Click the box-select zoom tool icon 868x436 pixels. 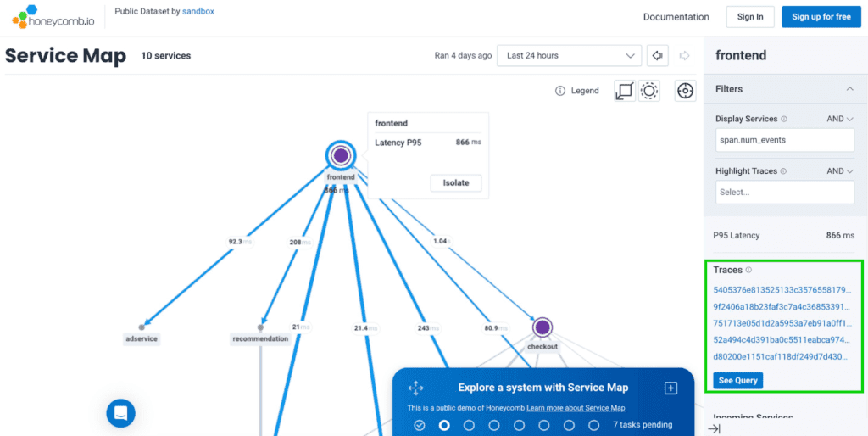pos(625,91)
